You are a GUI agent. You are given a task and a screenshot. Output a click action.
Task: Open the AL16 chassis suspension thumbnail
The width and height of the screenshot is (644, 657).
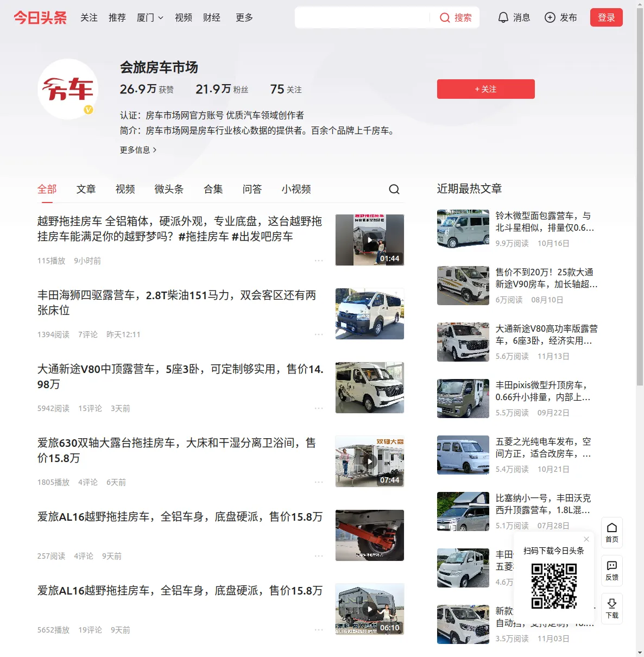click(370, 535)
